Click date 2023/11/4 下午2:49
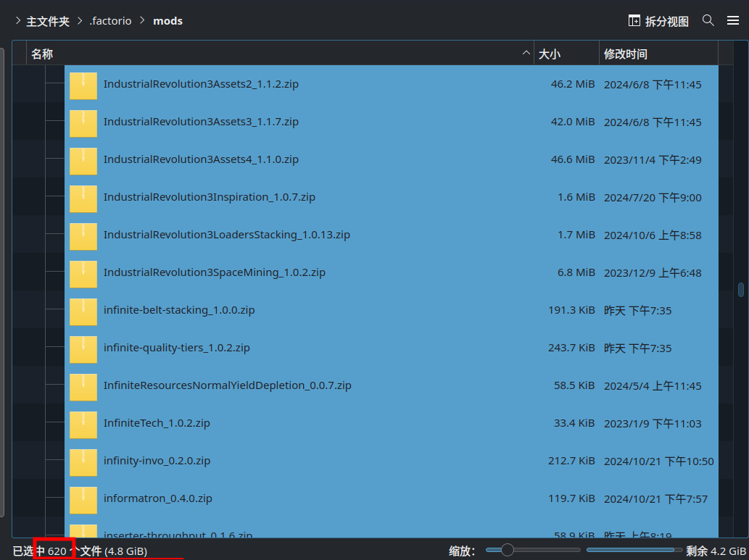The image size is (749, 560). [653, 160]
